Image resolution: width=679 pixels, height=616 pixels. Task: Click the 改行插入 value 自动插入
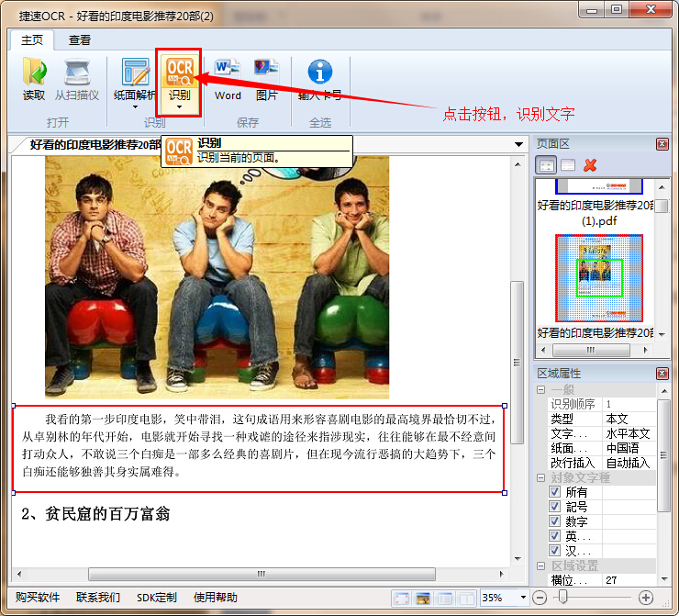click(629, 463)
